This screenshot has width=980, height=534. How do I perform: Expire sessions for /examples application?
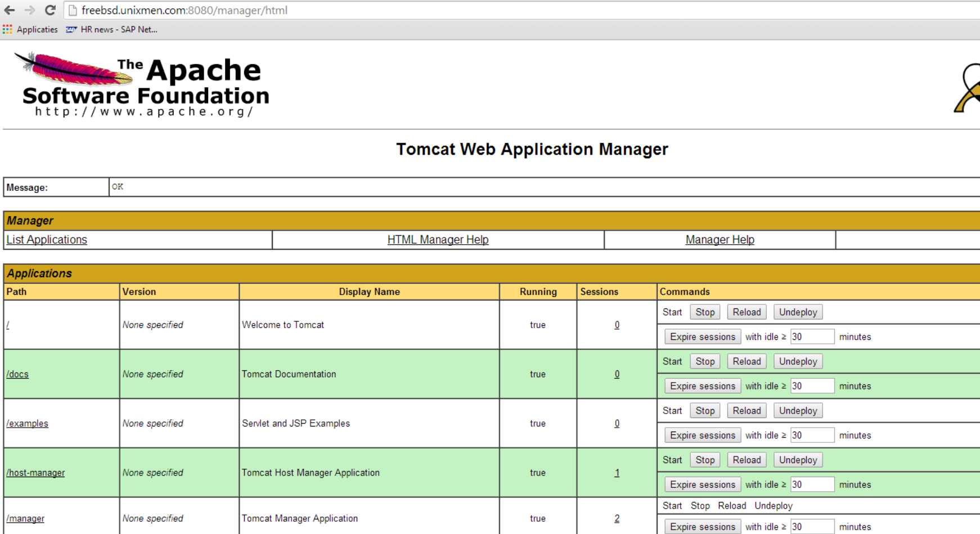click(703, 436)
